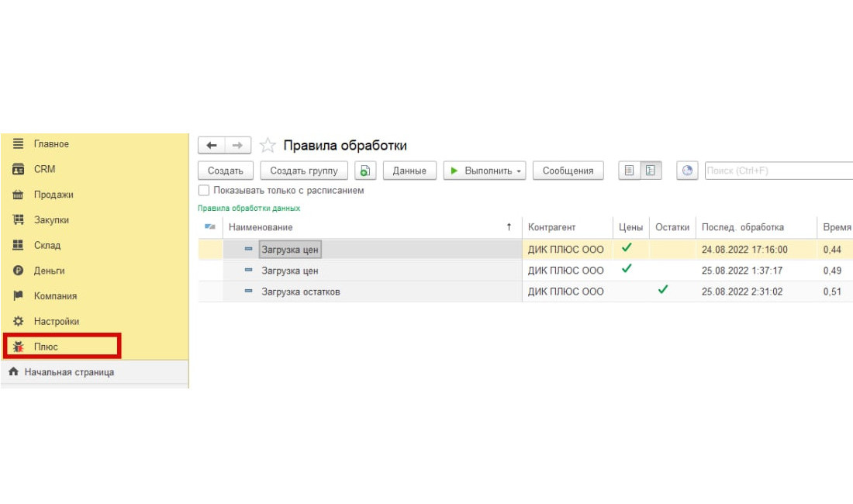Viewport: 853px width, 504px height.
Task: Open the Плюс section with bug icon
Action: 47,347
